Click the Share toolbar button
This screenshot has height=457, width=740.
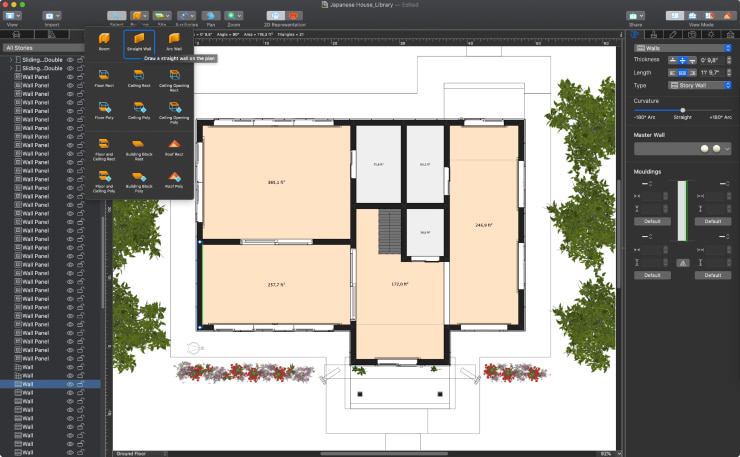pyautogui.click(x=634, y=16)
